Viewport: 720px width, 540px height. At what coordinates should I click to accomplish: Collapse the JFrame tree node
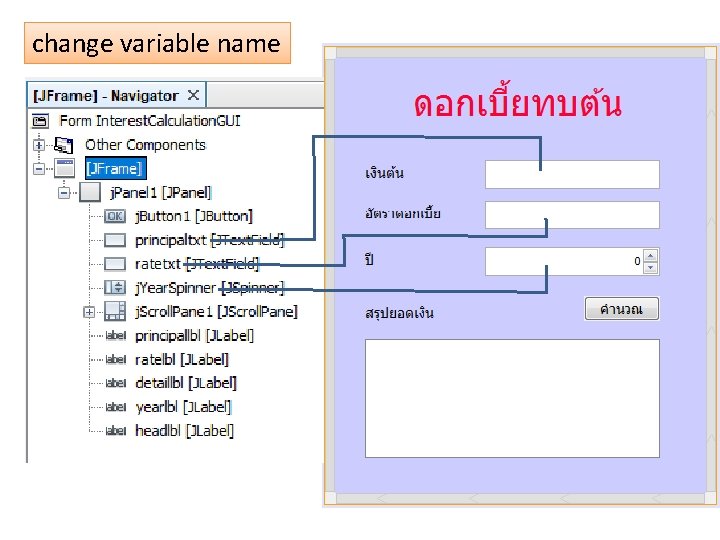coord(39,169)
